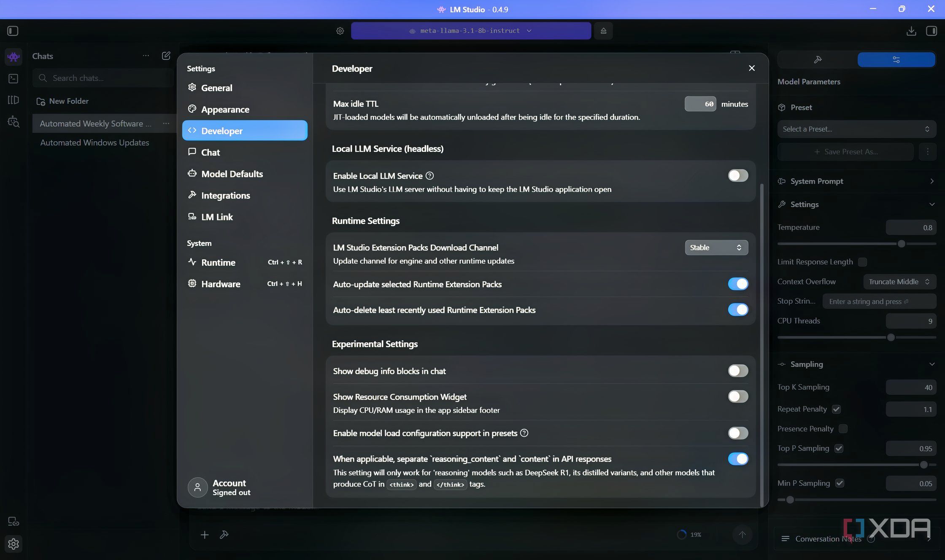Screen dimensions: 945x560
Task: Toggle the right sidebar panel icon
Action: tap(931, 31)
